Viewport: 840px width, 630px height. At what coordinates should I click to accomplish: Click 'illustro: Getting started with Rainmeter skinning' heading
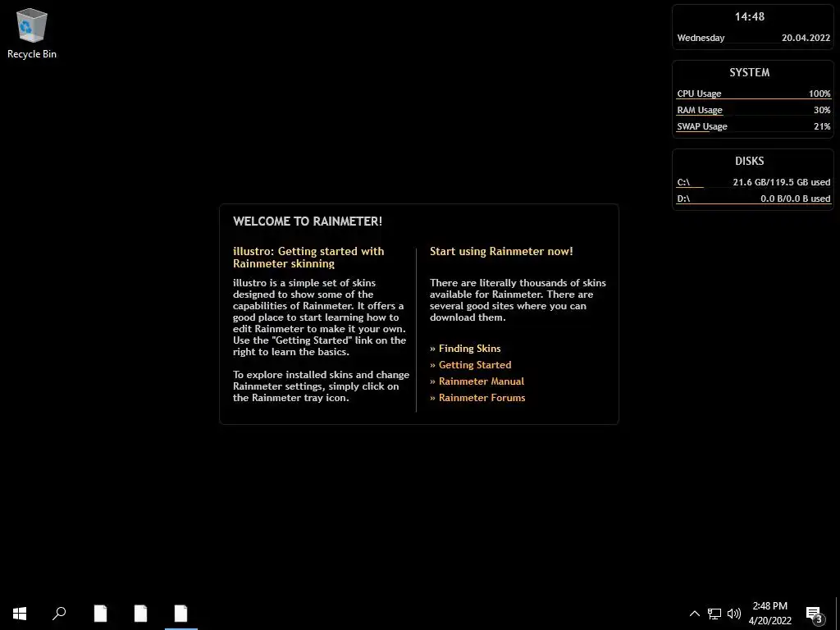coord(308,257)
